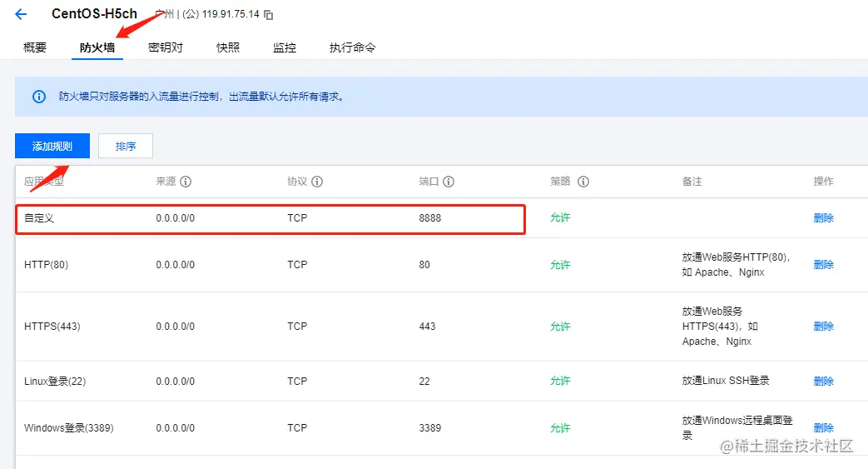Delete the Windows登录(3389) rule
The width and height of the screenshot is (868, 469).
coord(824,427)
